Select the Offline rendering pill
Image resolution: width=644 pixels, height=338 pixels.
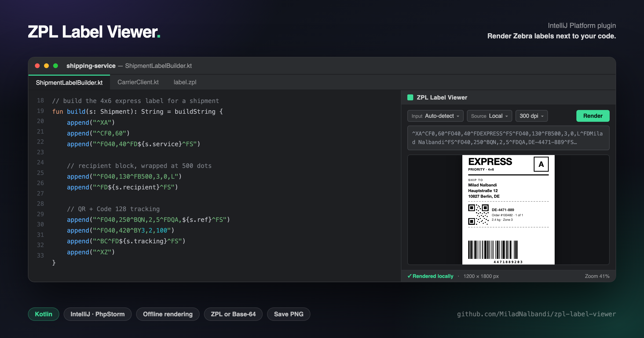(x=168, y=314)
